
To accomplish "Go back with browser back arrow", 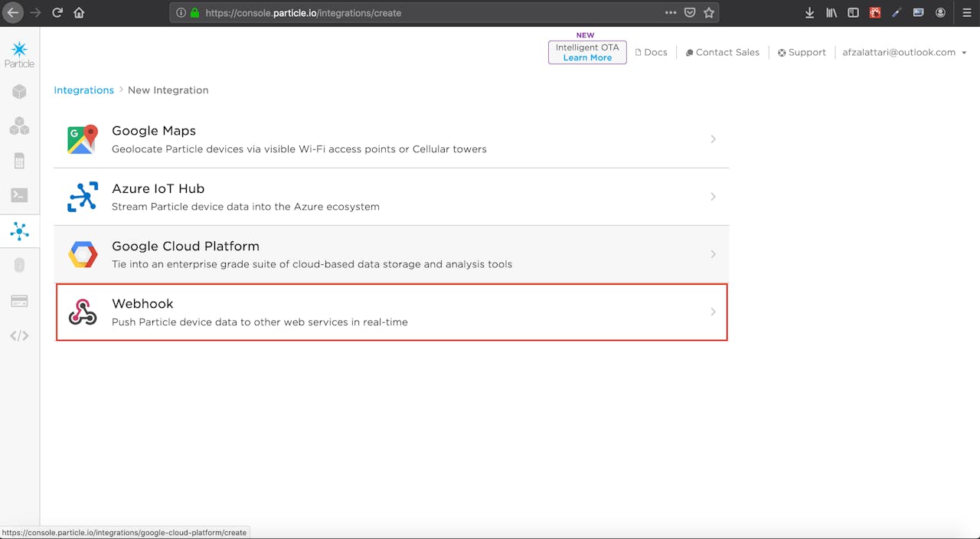I will pyautogui.click(x=13, y=12).
